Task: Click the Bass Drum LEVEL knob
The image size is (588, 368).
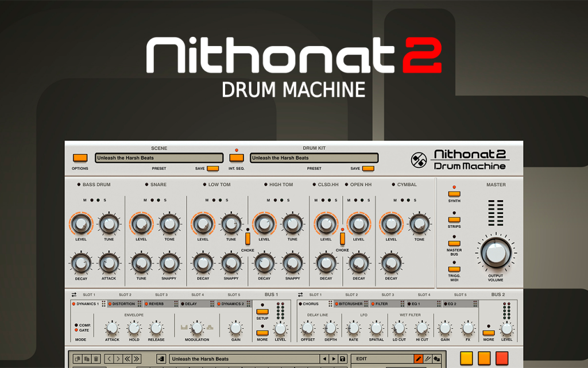Action: [80, 224]
